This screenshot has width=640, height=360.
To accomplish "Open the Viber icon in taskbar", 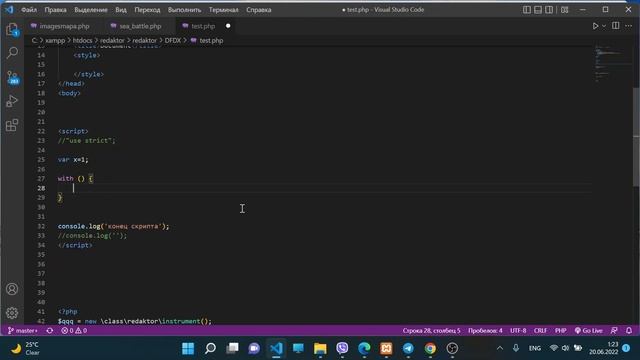I will (342, 348).
